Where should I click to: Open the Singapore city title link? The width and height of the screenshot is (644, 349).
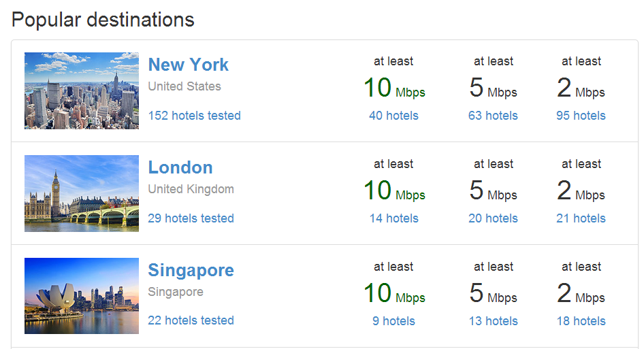click(x=191, y=270)
